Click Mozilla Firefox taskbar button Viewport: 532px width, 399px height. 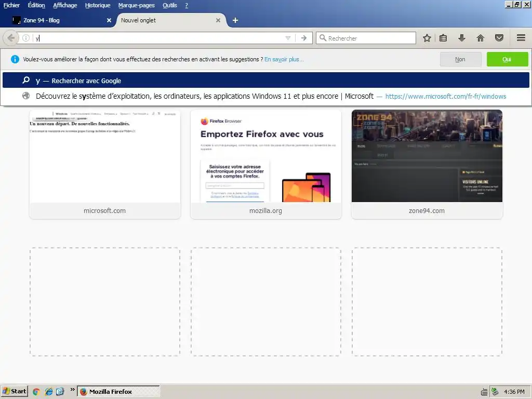point(118,392)
